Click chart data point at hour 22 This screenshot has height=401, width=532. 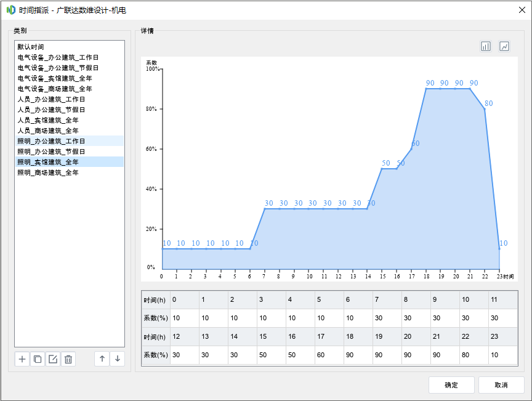[x=485, y=108]
